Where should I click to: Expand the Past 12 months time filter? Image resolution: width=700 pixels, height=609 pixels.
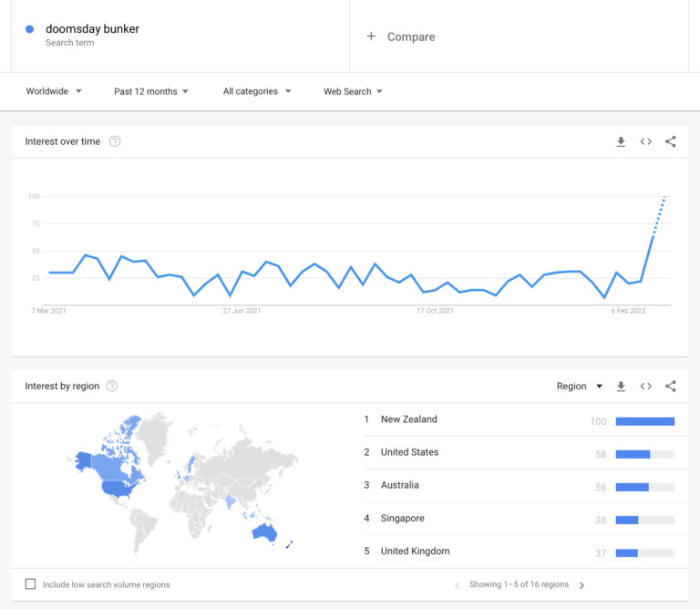click(x=151, y=91)
